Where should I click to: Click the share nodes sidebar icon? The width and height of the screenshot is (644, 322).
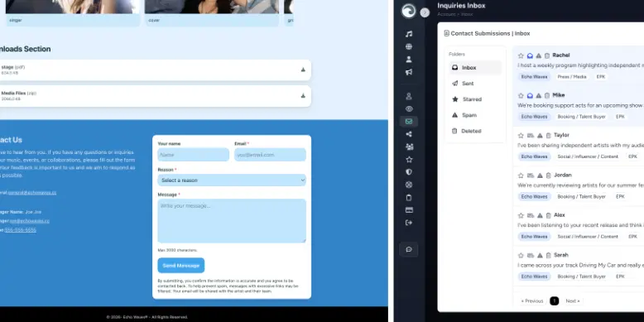(x=409, y=134)
